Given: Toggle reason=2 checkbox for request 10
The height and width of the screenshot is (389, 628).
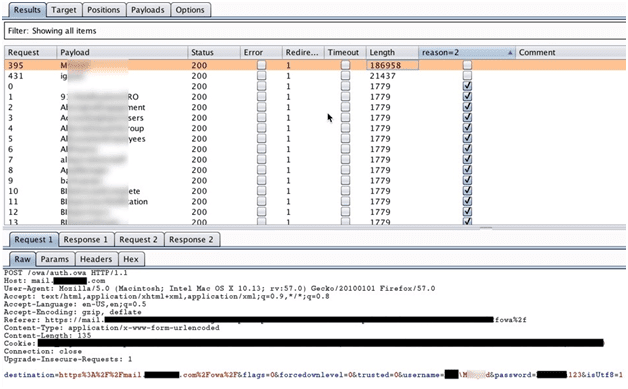Looking at the screenshot, I should click(x=467, y=191).
